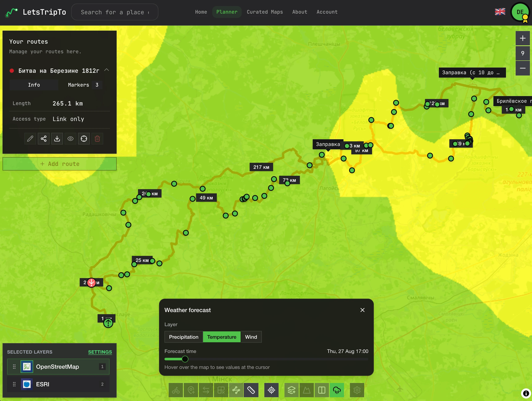Image resolution: width=532 pixels, height=401 pixels.
Task: Show the elevation profile mountain tool
Action: coord(307,390)
